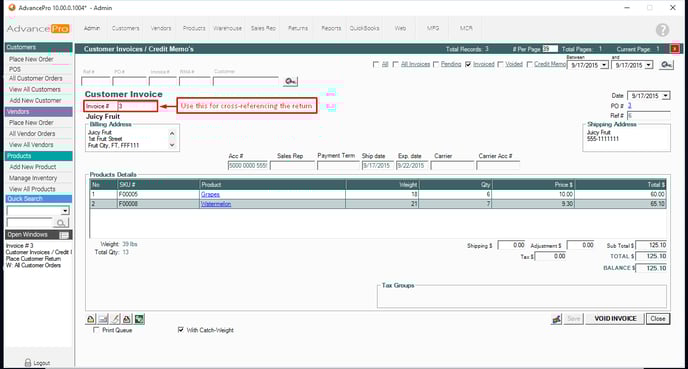Open the QuickBooks menu
This screenshot has width=688, height=369.
tap(364, 28)
